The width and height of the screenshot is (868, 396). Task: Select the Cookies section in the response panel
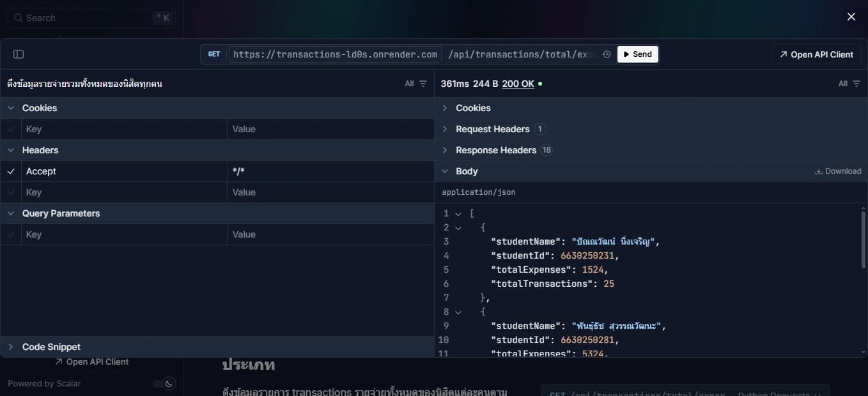click(445, 107)
